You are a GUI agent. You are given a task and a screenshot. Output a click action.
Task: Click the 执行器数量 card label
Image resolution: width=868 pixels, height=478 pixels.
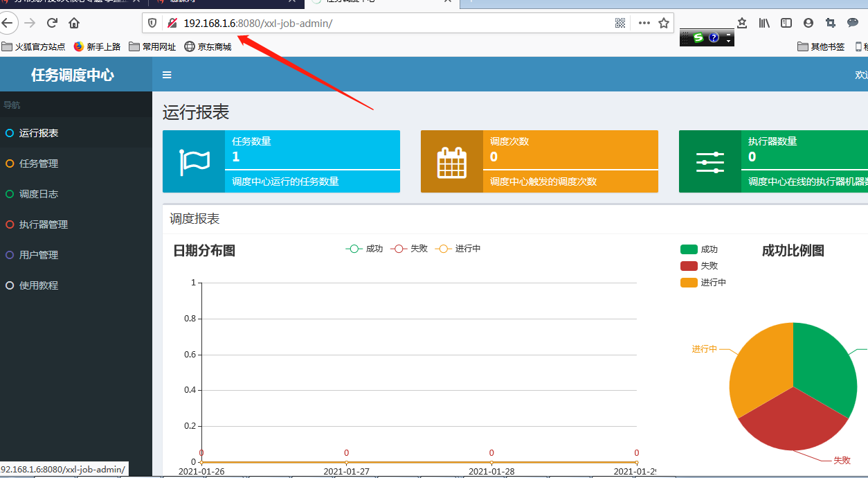[x=772, y=141]
